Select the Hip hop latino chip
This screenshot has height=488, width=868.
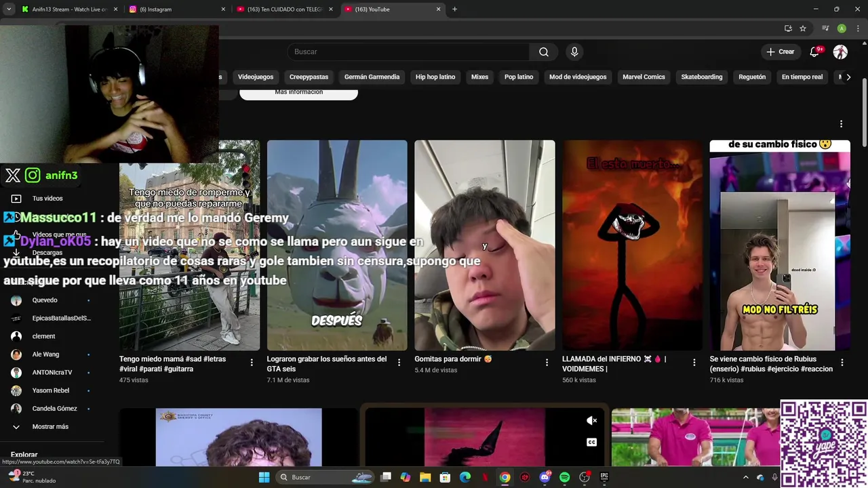[435, 77]
